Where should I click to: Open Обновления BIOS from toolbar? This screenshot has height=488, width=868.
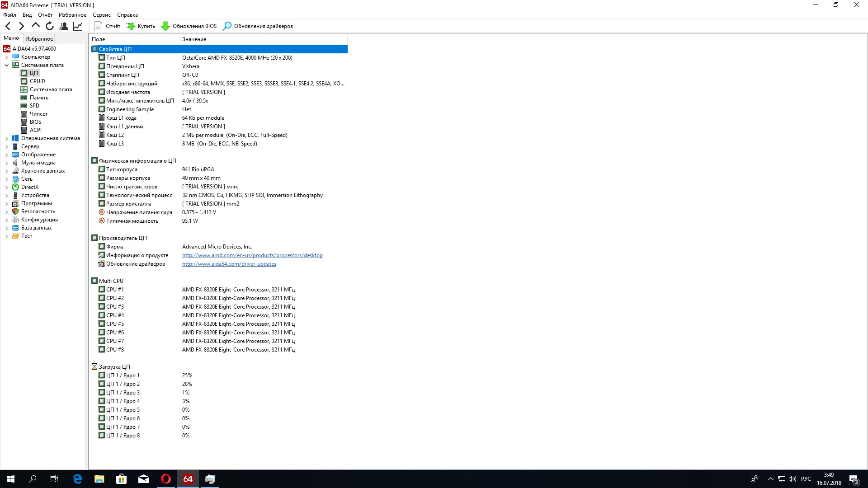point(189,26)
